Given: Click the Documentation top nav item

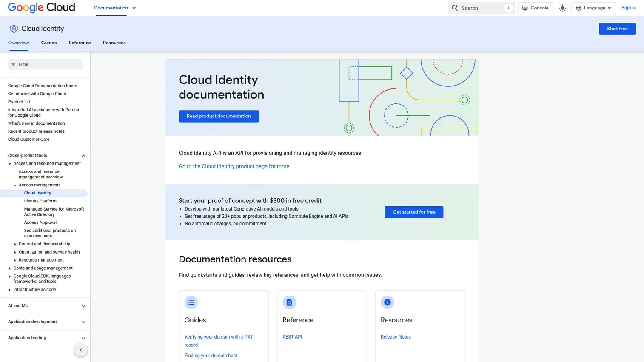Looking at the screenshot, I should 111,8.
